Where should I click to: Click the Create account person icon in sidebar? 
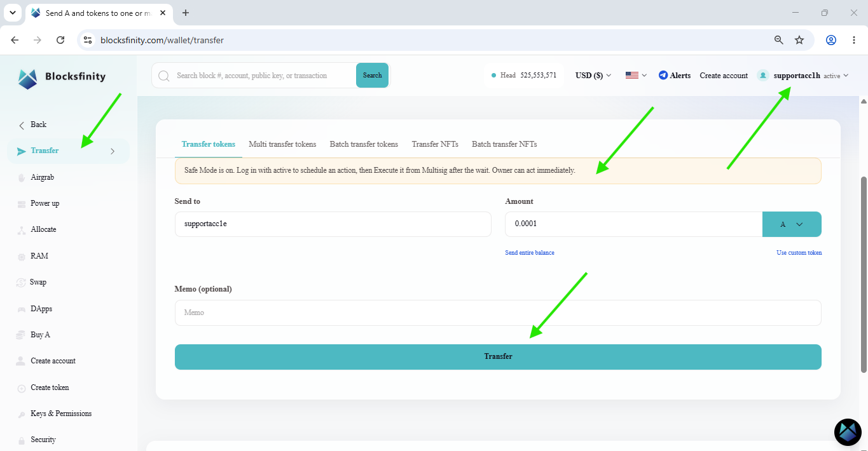click(x=20, y=361)
